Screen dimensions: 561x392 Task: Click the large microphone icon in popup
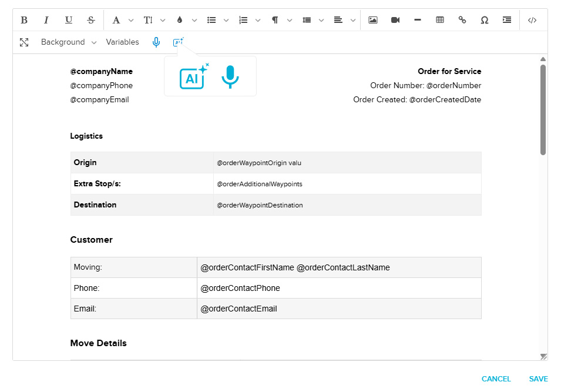point(230,76)
